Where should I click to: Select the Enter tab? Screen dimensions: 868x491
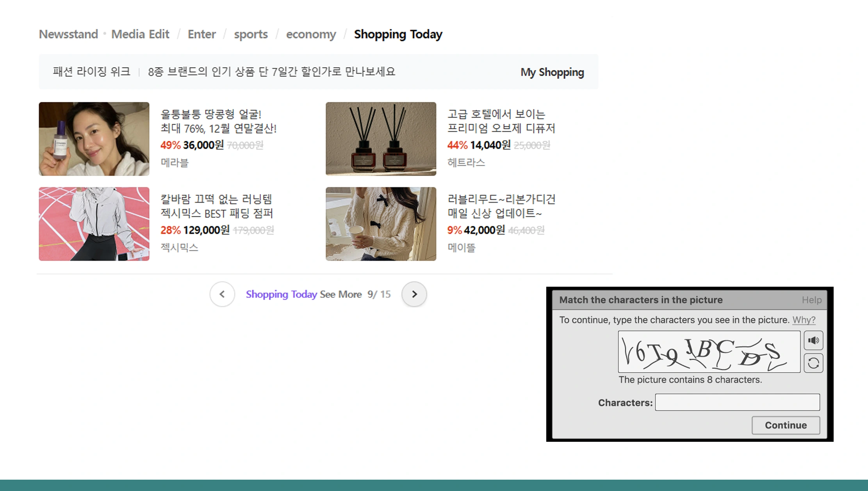201,34
